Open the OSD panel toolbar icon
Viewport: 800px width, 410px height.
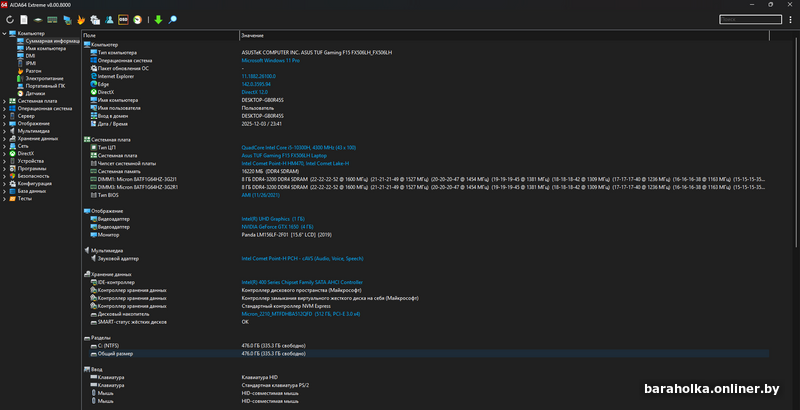[x=123, y=20]
